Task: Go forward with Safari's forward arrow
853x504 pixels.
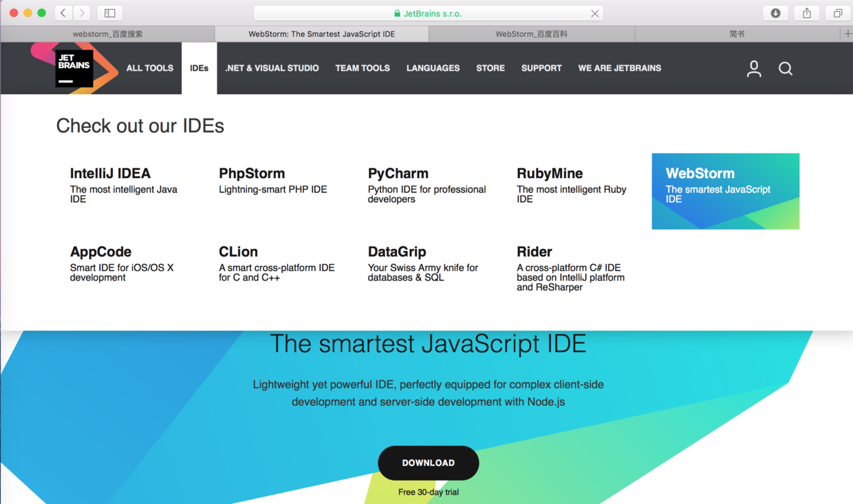Action: point(82,13)
